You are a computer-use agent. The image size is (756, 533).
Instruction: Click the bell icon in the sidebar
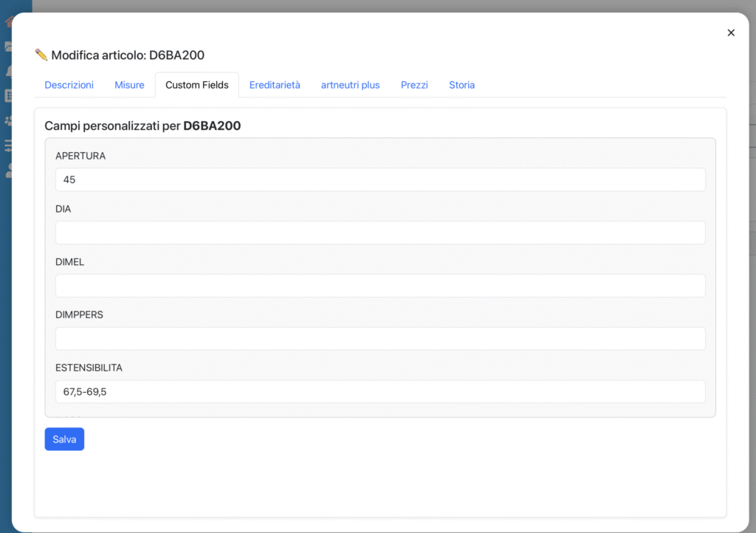8,71
